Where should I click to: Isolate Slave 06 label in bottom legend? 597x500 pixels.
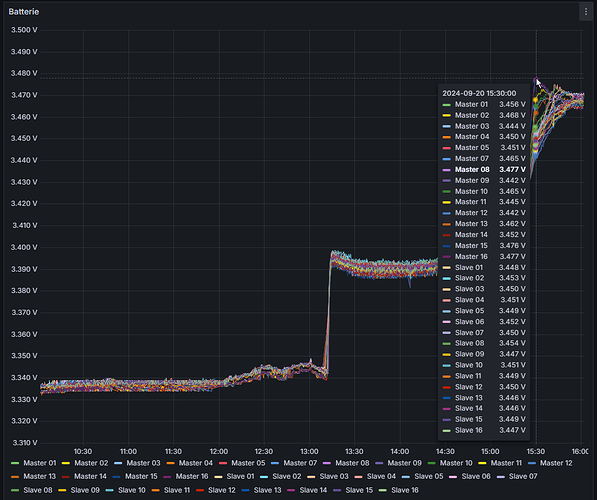(x=476, y=476)
